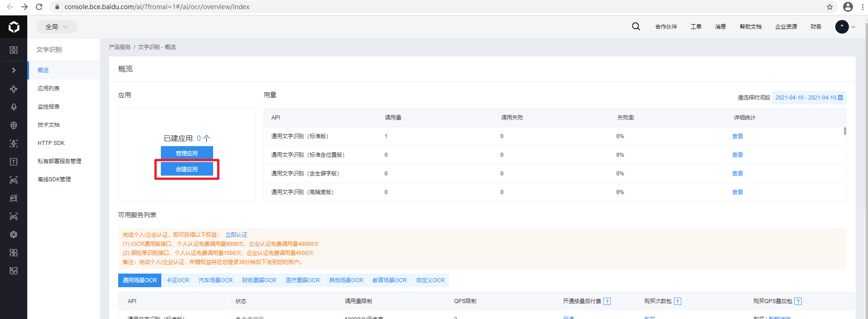The height and width of the screenshot is (319, 868).
Task: Click the globe icon in sidebar
Action: [14, 125]
